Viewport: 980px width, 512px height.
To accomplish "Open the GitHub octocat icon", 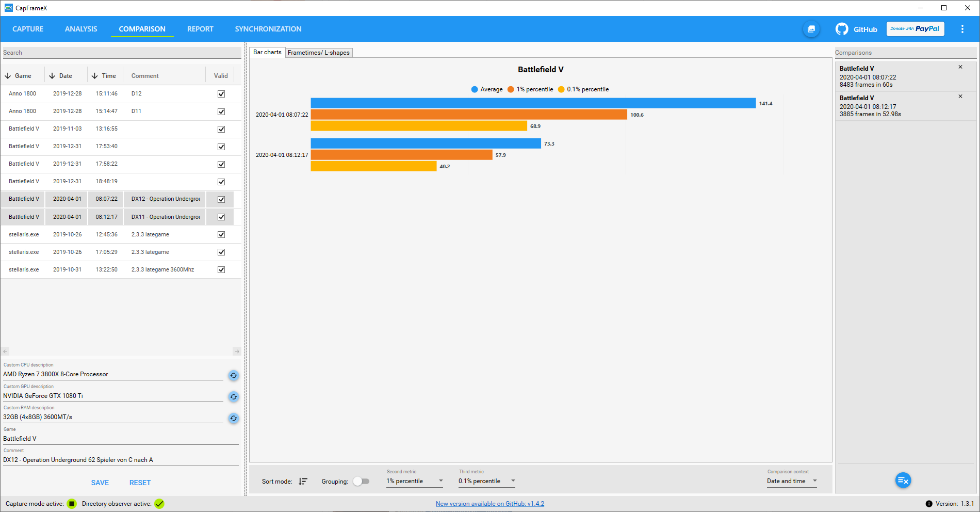I will [x=842, y=29].
